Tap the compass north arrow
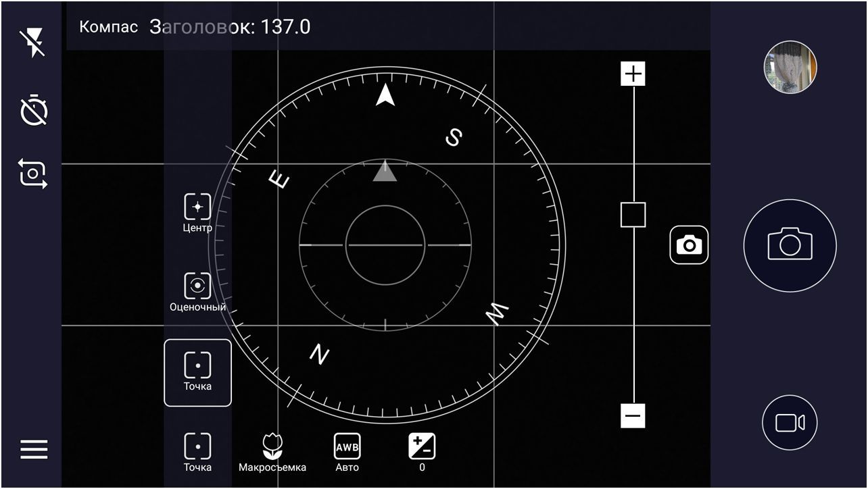 click(x=385, y=95)
